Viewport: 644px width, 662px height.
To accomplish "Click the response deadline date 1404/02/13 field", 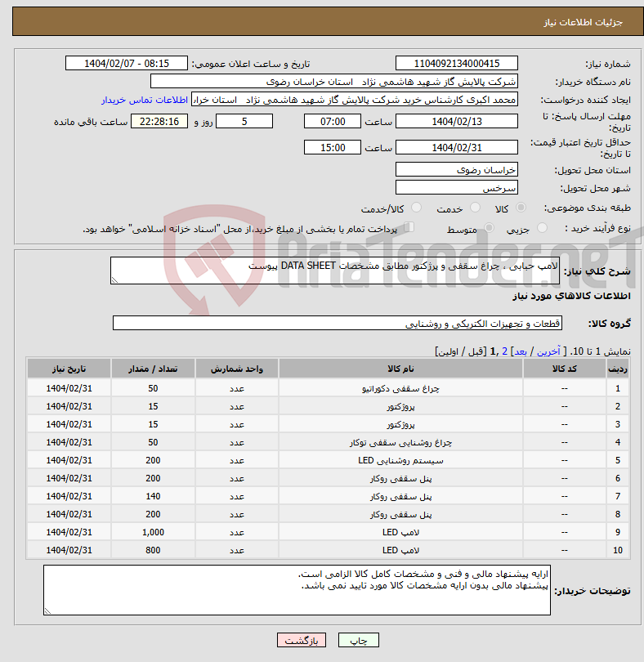I will (x=457, y=122).
